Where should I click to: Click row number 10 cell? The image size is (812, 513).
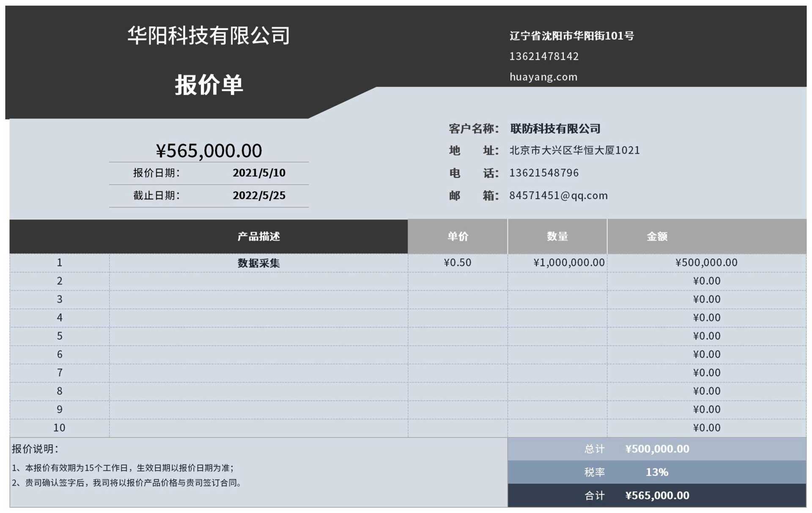(x=60, y=428)
